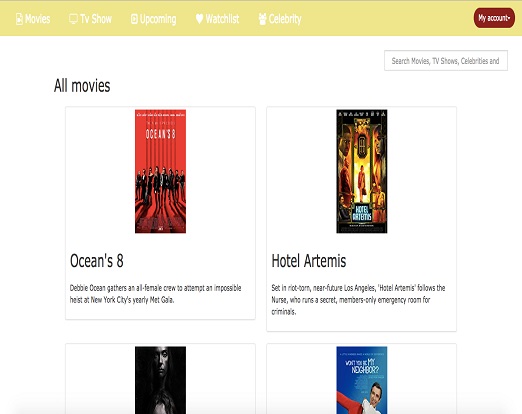Click the monitor icon beside Tv Show

point(73,19)
